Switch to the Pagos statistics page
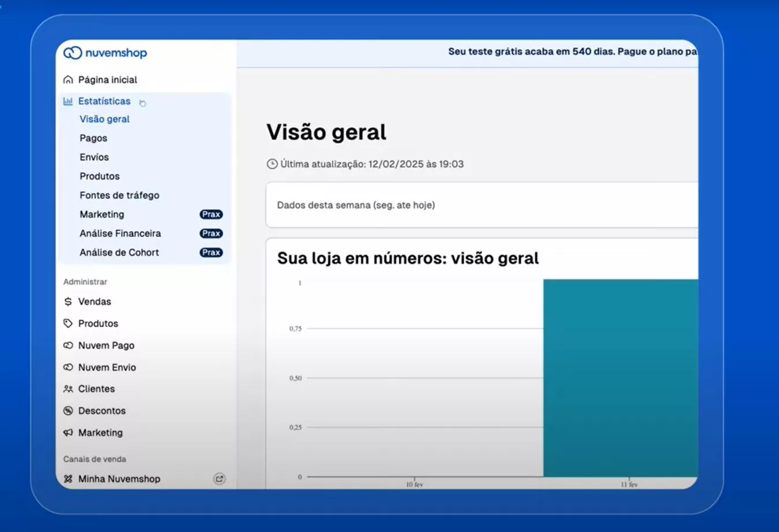Viewport: 779px width, 532px height. click(x=93, y=137)
